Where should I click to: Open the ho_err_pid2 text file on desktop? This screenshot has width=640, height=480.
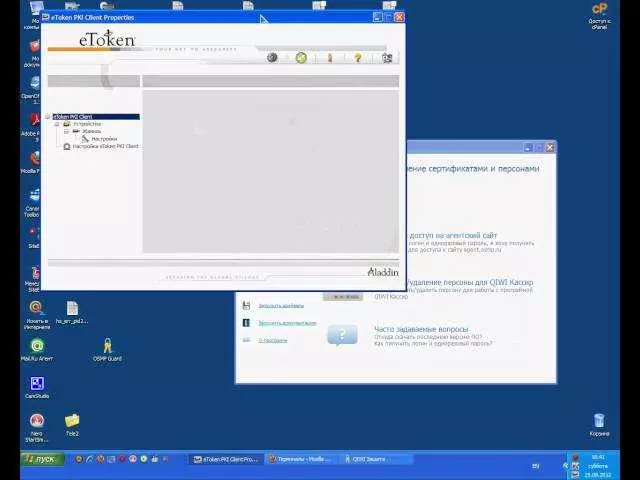pos(72,312)
